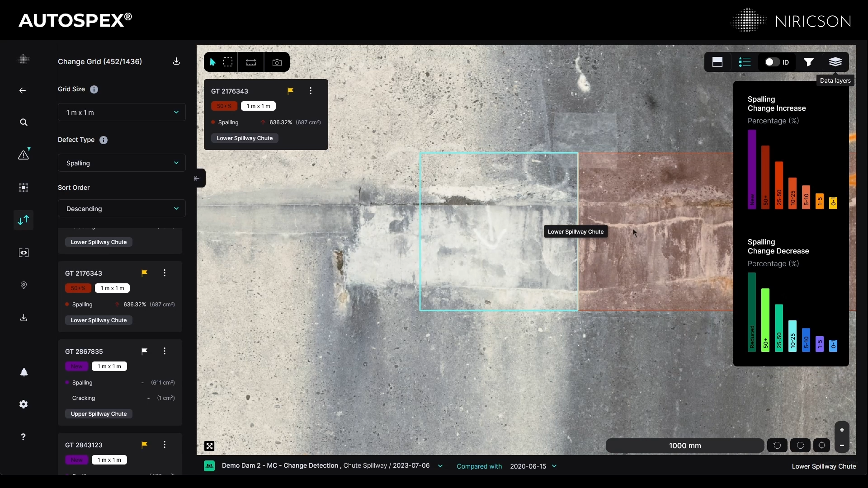Click the measure distance ruler tool
Screen dimensions: 868x488
point(251,62)
